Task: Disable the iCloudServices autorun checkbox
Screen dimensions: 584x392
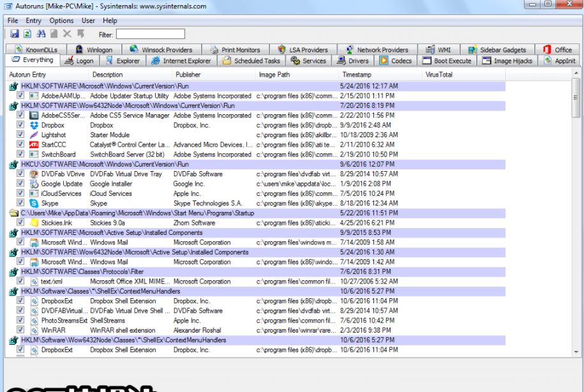Action: [x=20, y=193]
